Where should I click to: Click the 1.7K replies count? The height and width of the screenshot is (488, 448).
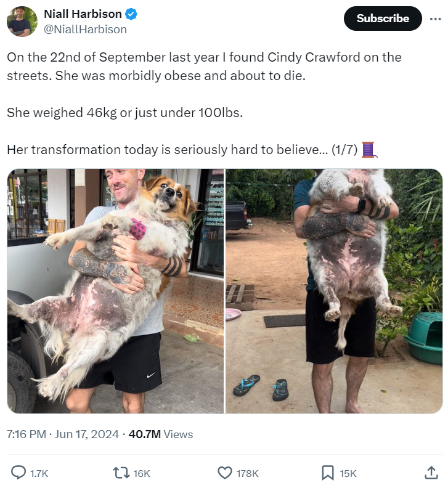[x=39, y=473]
